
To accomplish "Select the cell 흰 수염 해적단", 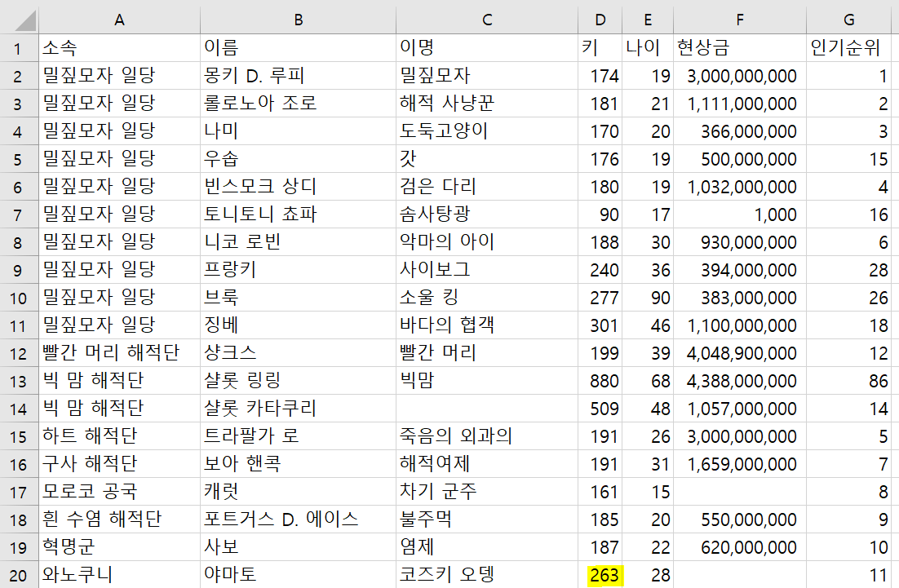I will pyautogui.click(x=119, y=519).
